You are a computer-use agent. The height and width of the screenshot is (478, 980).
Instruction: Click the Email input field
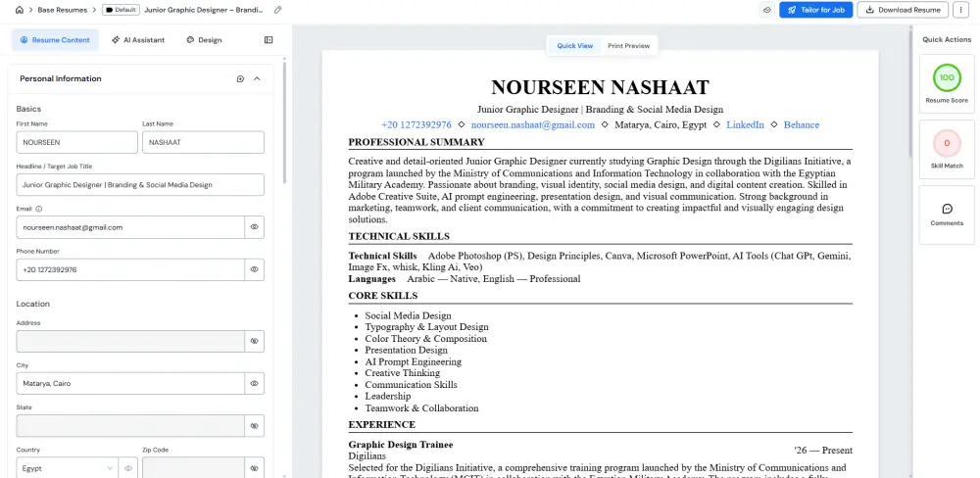click(130, 227)
